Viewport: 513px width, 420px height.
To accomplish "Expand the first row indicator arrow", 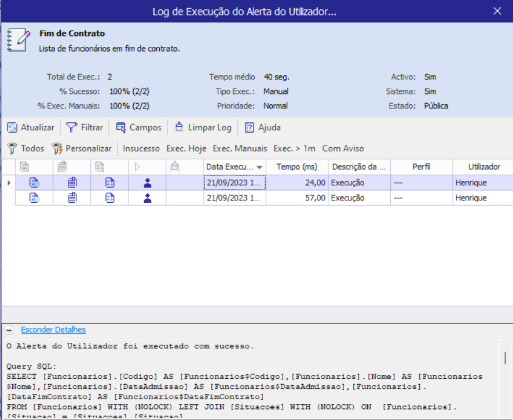I will coord(8,183).
